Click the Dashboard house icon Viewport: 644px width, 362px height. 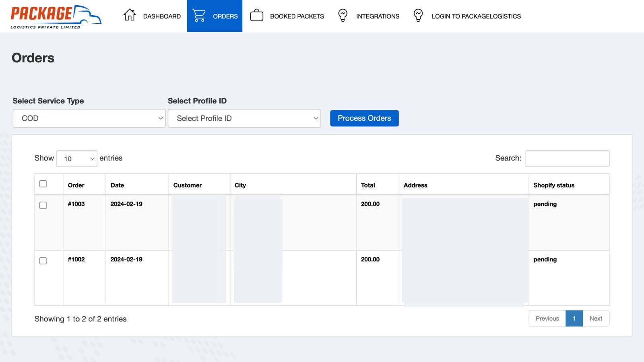(130, 15)
